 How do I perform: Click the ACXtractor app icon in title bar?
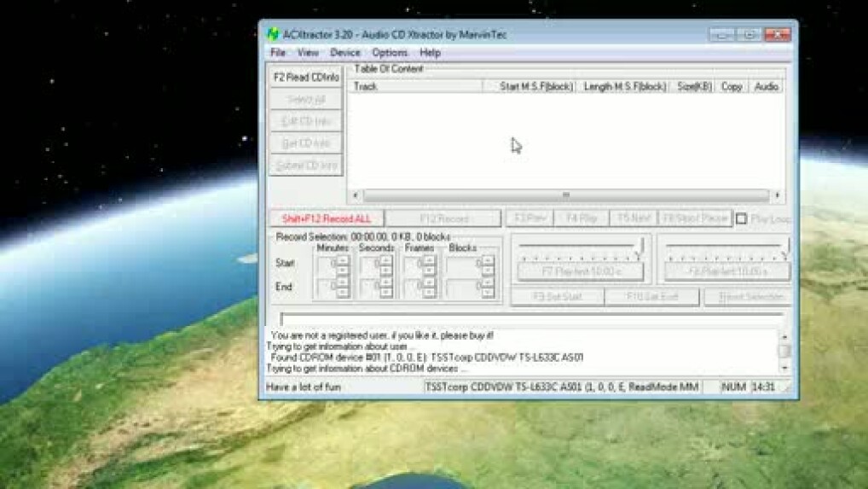(273, 35)
